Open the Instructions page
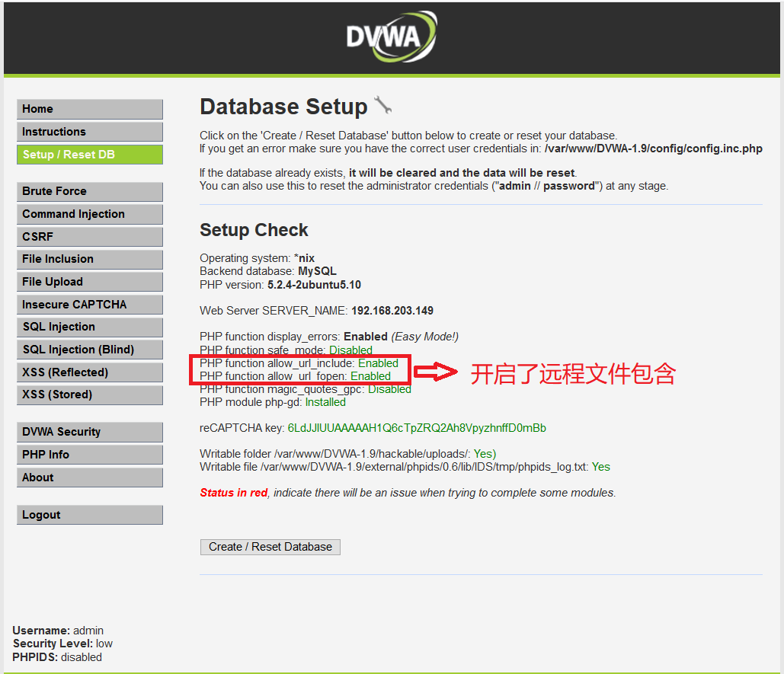This screenshot has height=674, width=784. 89,131
